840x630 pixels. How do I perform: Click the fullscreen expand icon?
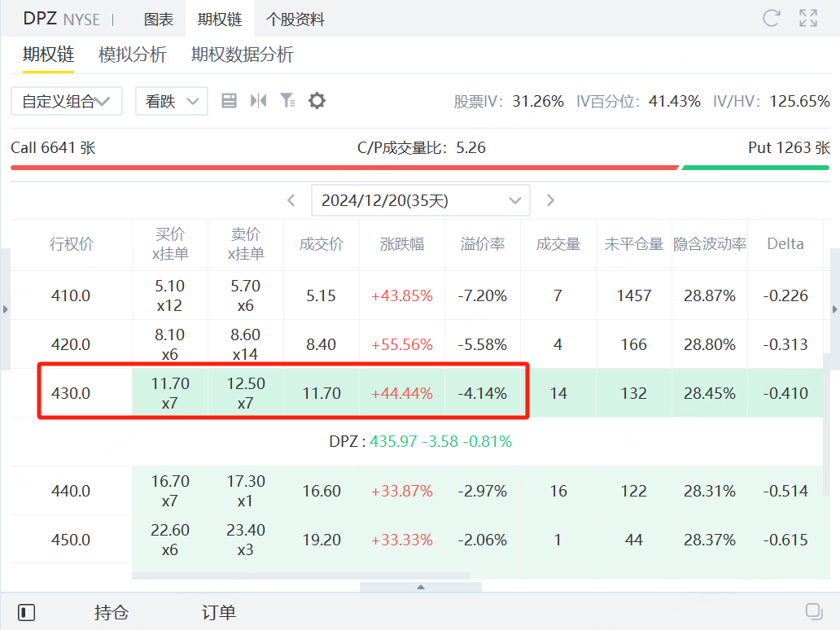[x=808, y=18]
